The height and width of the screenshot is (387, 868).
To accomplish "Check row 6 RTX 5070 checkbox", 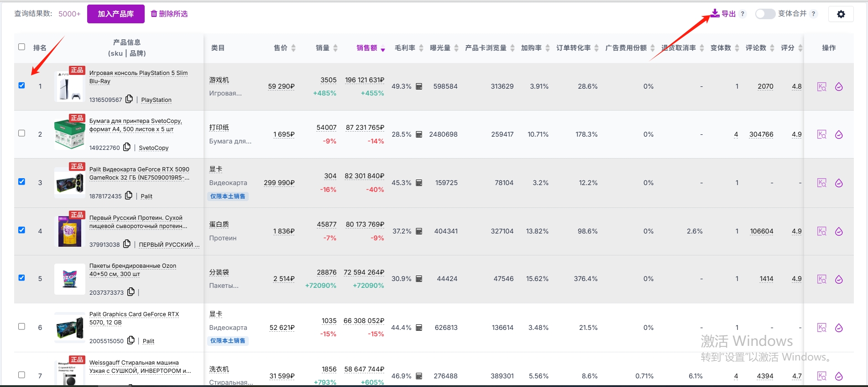I will pyautogui.click(x=21, y=326).
